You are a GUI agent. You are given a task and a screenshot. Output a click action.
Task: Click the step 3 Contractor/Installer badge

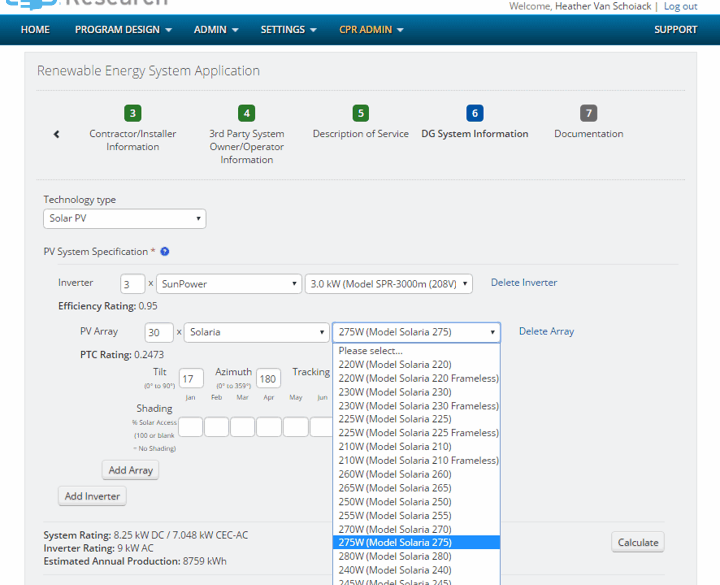point(133,113)
